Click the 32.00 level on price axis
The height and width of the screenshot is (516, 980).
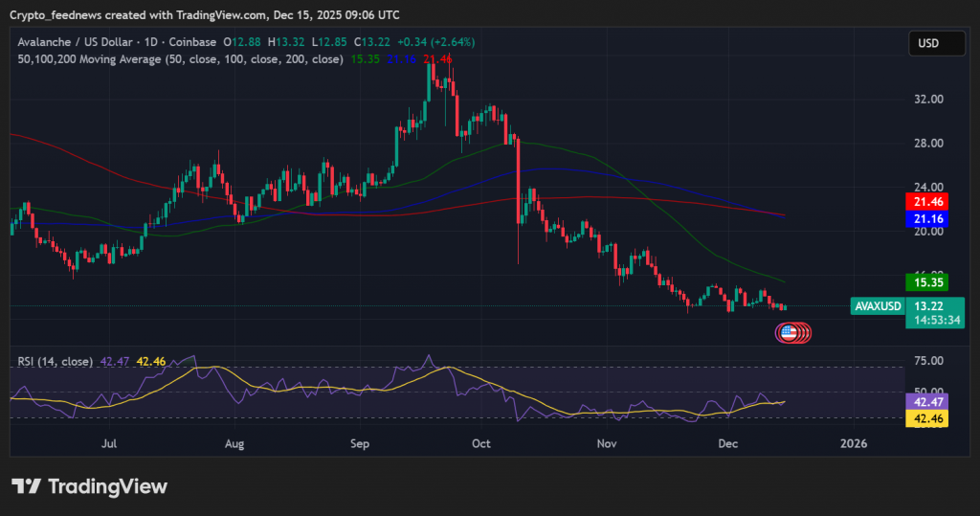click(929, 100)
